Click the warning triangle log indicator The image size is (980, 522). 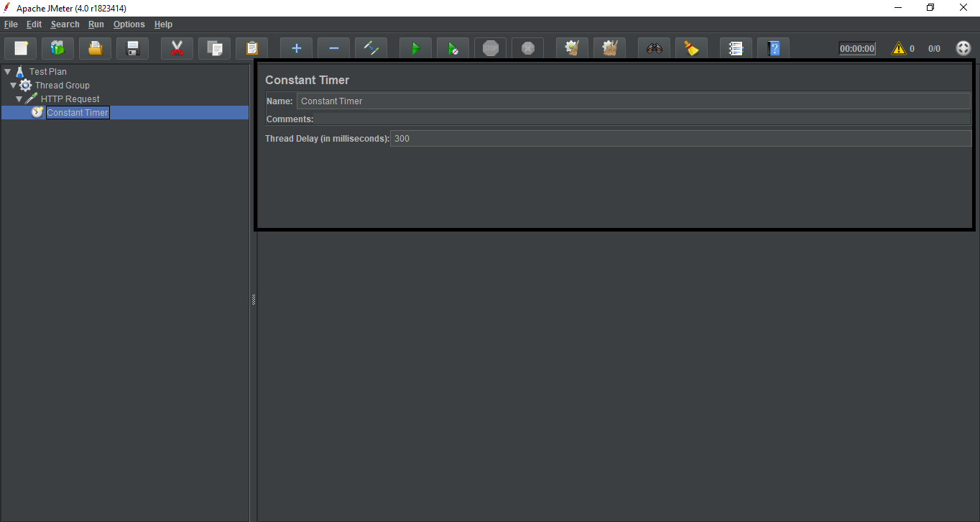click(898, 49)
